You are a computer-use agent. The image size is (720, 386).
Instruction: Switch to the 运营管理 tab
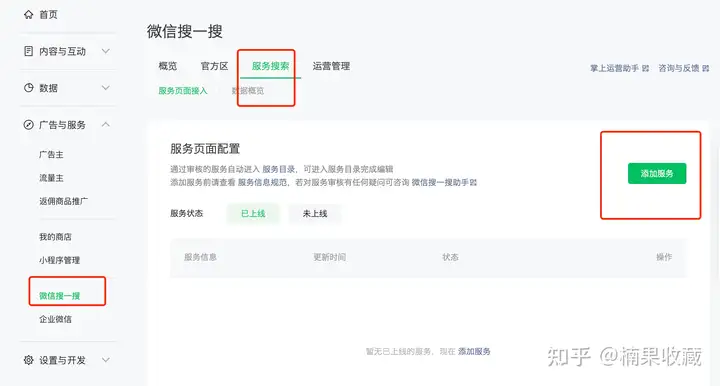[x=331, y=66]
